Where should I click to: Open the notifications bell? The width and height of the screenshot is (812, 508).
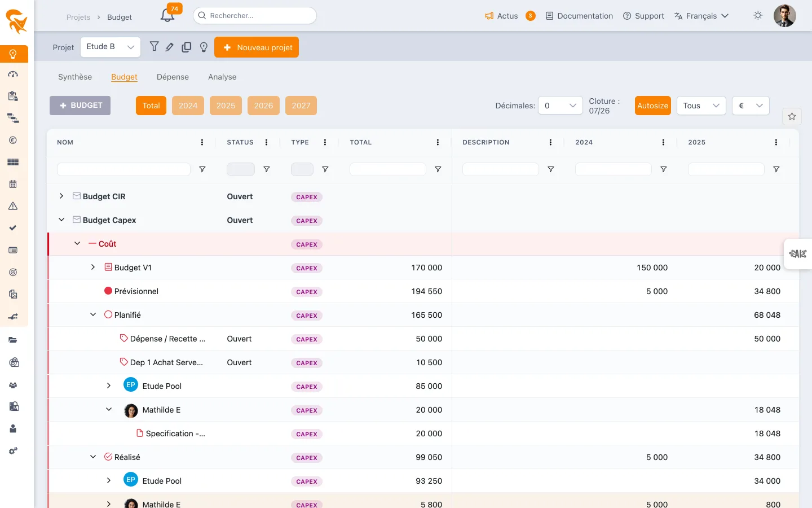click(167, 16)
